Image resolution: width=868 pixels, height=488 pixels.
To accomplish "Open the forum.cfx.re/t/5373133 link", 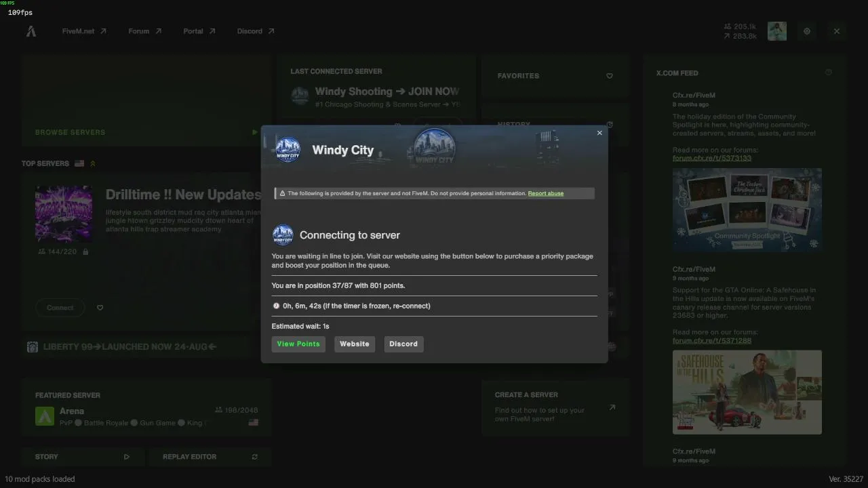I will 712,159.
